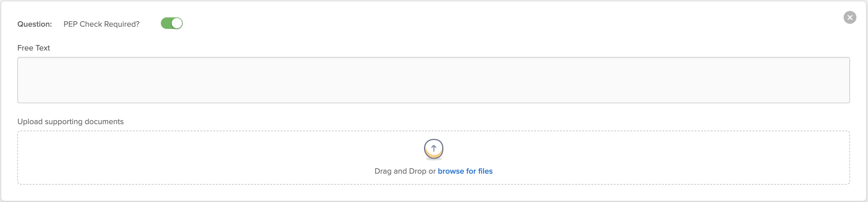Click the dashed file drop zone
Viewport: 868px width, 202px height.
[433, 157]
